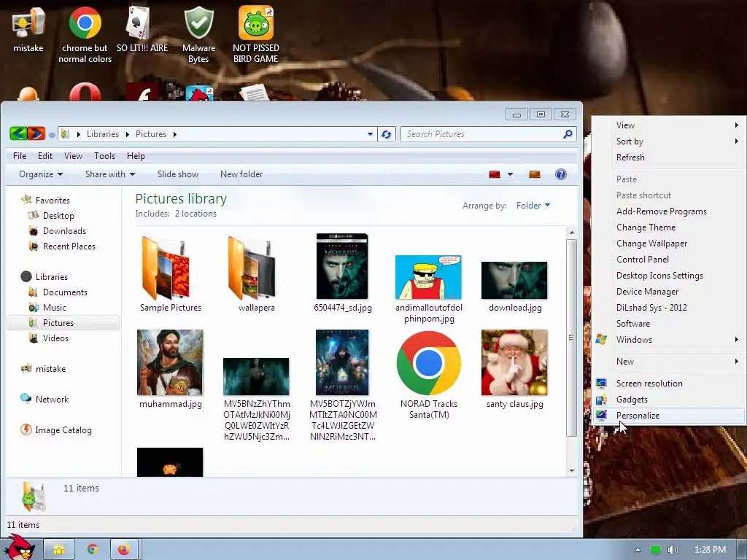
Task: Click the 'Slide show' button
Action: [178, 174]
